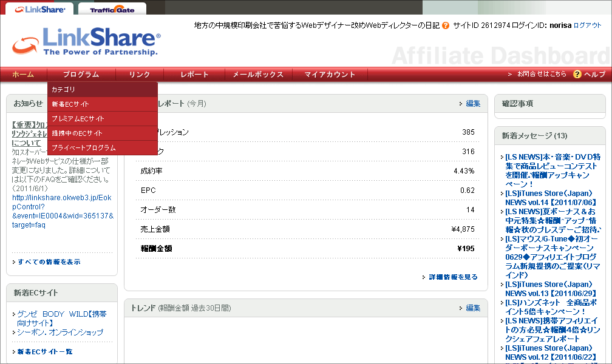
Task: Click 編集 in the report panel
Action: click(x=473, y=103)
